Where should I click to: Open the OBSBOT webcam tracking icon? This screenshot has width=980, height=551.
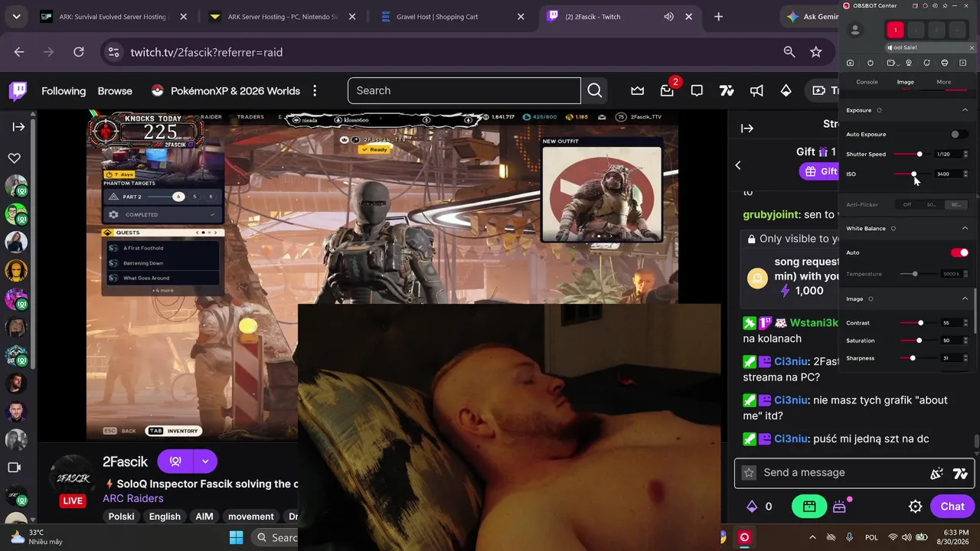point(909,63)
